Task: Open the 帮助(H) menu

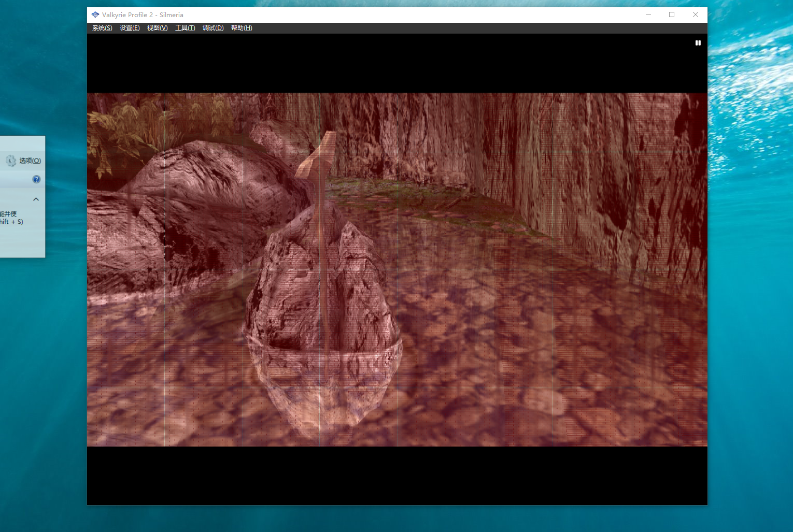Action: (x=242, y=28)
